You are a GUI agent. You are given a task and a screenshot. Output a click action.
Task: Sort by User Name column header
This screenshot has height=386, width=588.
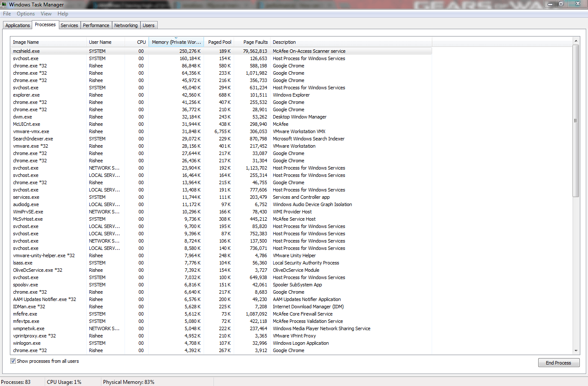[x=105, y=42]
